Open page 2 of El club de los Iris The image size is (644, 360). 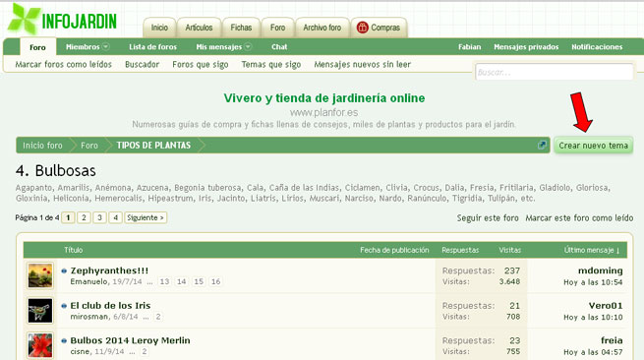(158, 317)
